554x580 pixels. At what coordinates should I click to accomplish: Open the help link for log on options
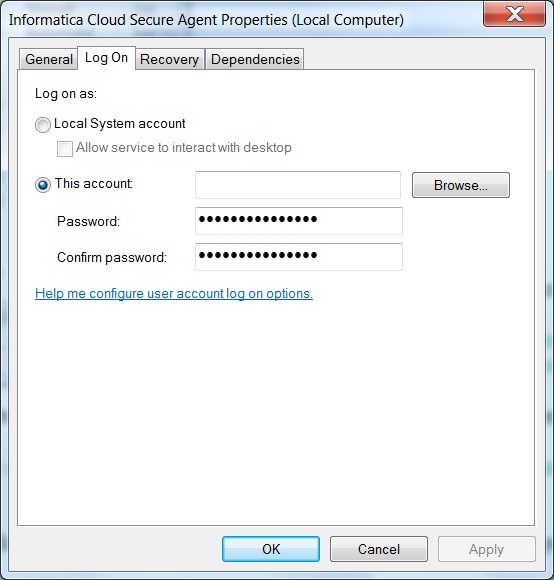pos(174,293)
